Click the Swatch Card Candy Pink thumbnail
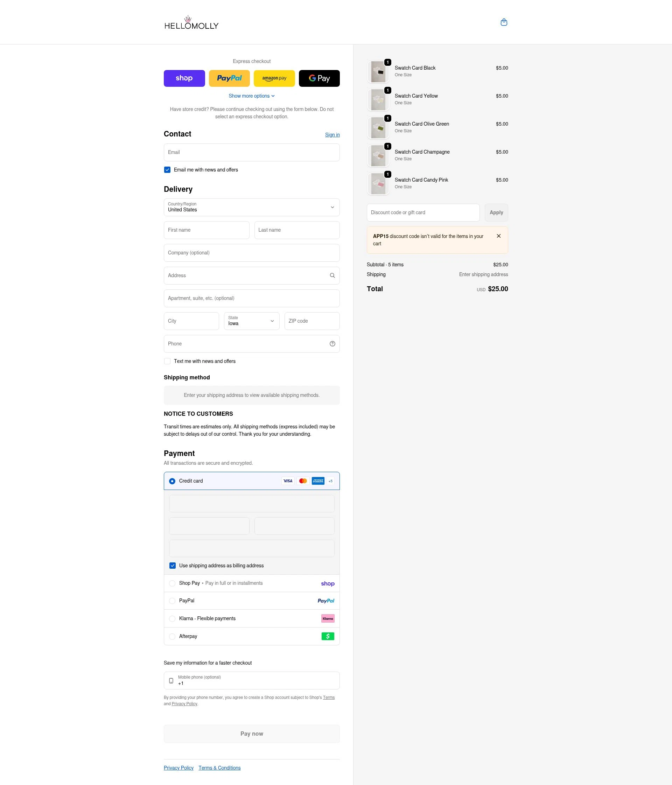The width and height of the screenshot is (672, 785). click(x=378, y=184)
